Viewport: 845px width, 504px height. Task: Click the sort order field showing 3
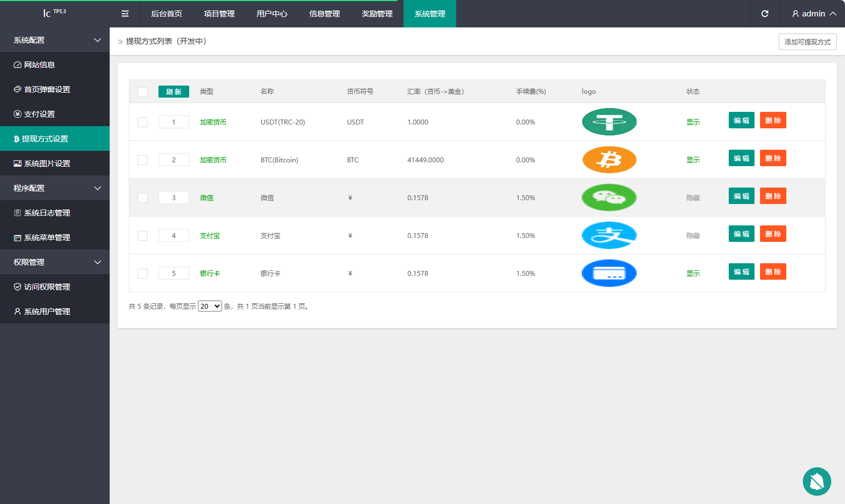(x=174, y=197)
